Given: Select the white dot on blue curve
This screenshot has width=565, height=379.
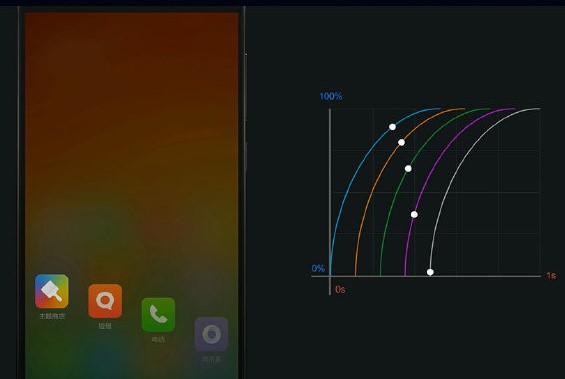Looking at the screenshot, I should tap(392, 127).
